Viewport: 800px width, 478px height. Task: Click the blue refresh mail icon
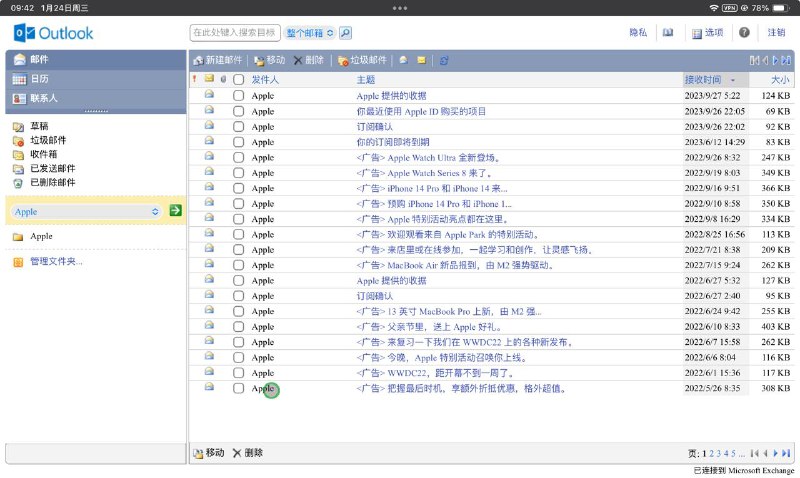pyautogui.click(x=444, y=60)
